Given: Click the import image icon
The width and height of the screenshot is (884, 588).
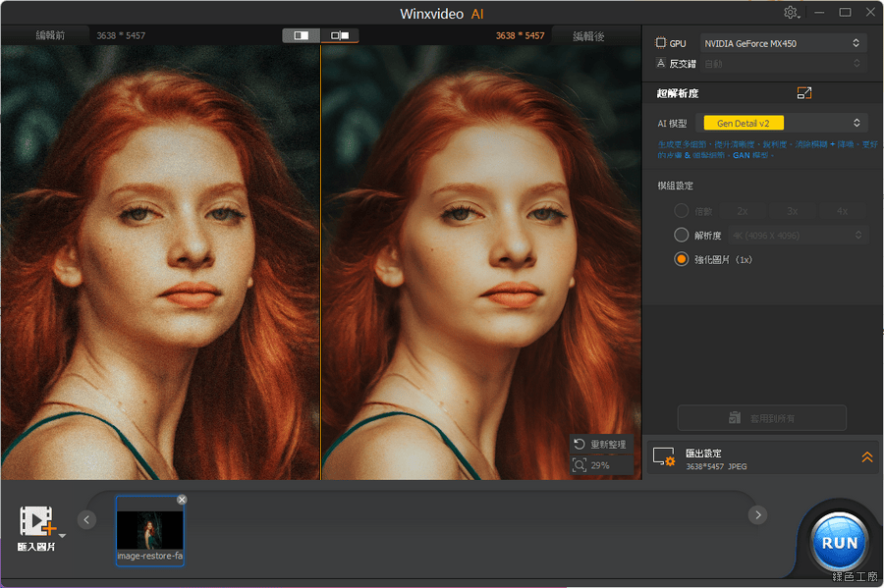Looking at the screenshot, I should tap(37, 521).
